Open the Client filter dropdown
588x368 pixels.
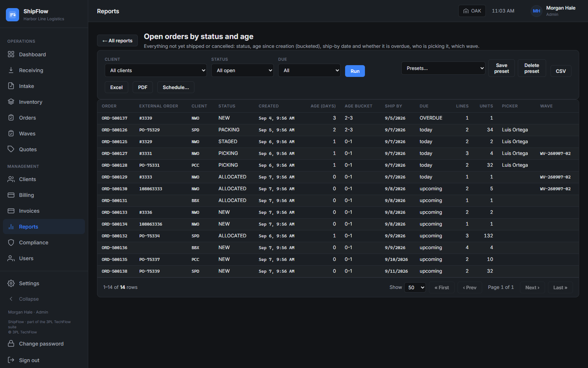156,70
